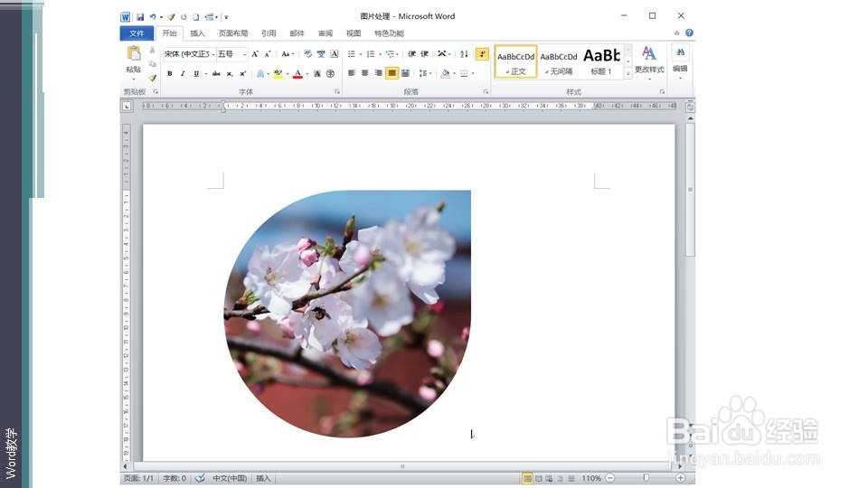Switch to the 审阅 Review tab
Viewport: 868px width, 488px height.
pos(325,33)
